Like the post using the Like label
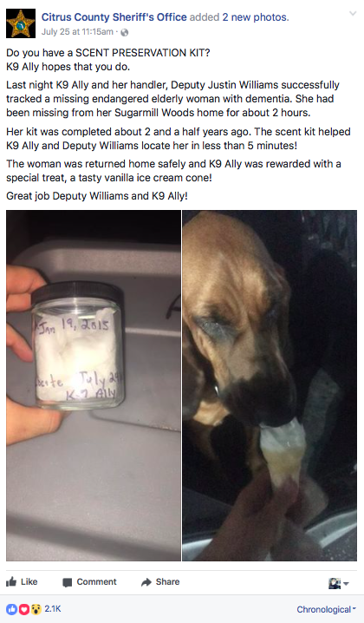The height and width of the screenshot is (623, 364). (x=29, y=581)
